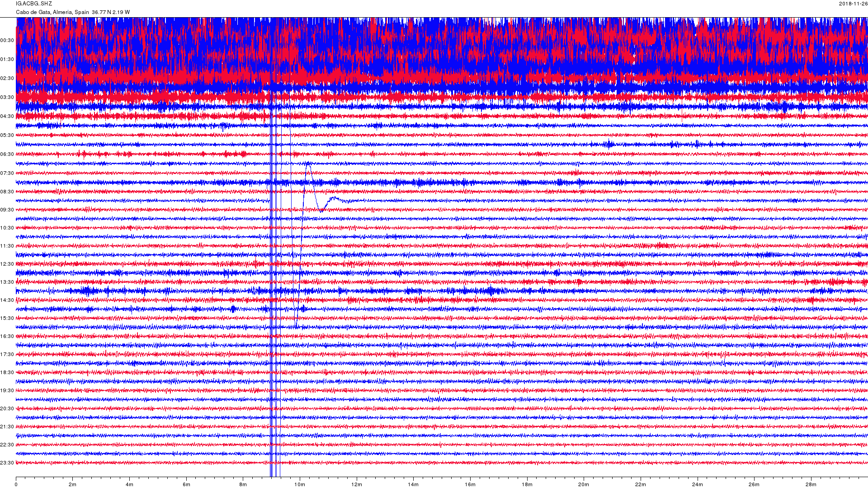The width and height of the screenshot is (868, 488).
Task: Click the 14m axis tick label
Action: (x=413, y=485)
